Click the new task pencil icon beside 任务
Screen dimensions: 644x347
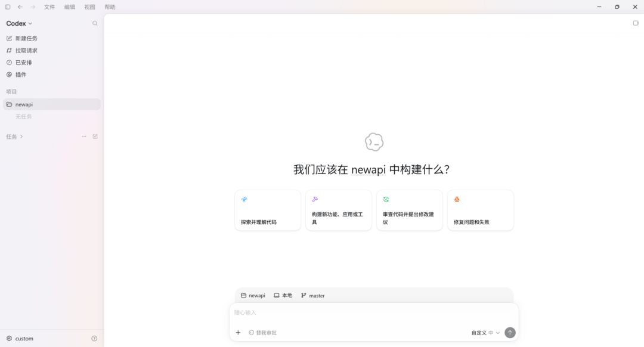point(95,137)
